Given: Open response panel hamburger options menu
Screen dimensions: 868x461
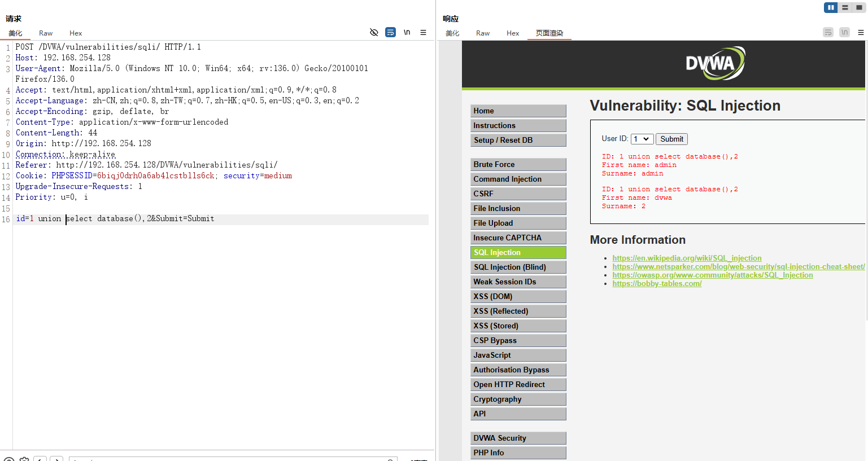Looking at the screenshot, I should pos(861,32).
